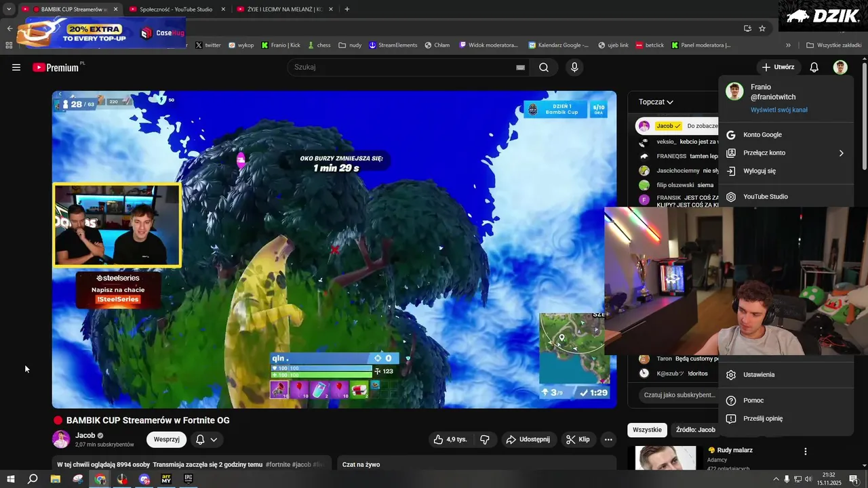Open twitter bookmark

point(208,45)
